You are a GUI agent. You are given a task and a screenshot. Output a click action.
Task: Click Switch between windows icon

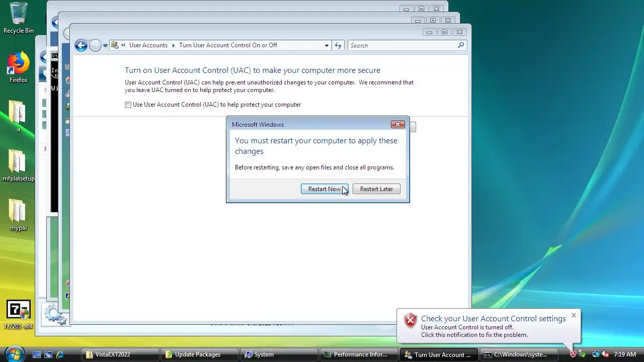pyautogui.click(x=48, y=354)
